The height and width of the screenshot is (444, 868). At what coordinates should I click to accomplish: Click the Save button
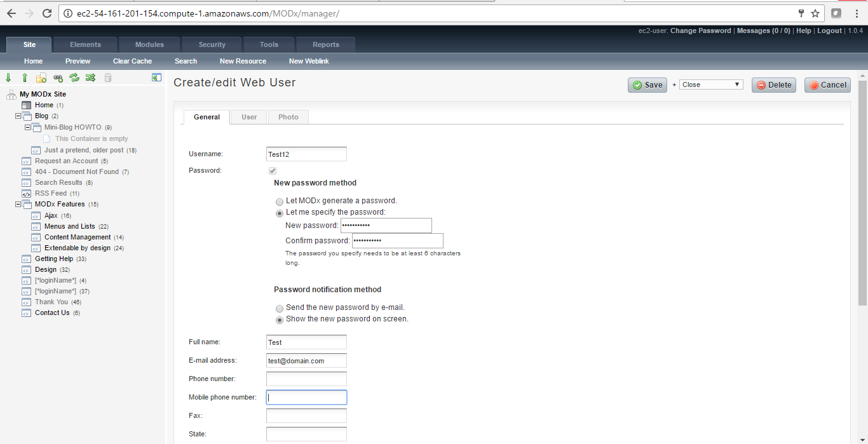click(x=648, y=84)
